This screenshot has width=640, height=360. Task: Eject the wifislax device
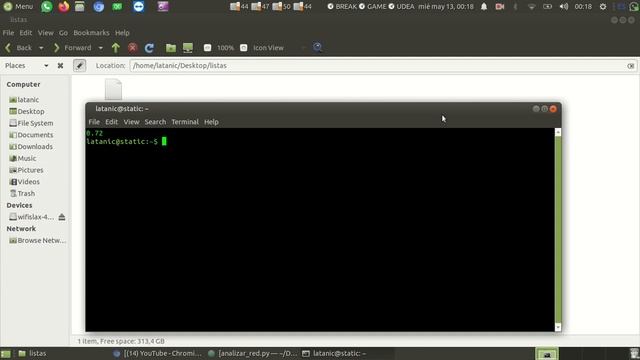click(x=62, y=217)
